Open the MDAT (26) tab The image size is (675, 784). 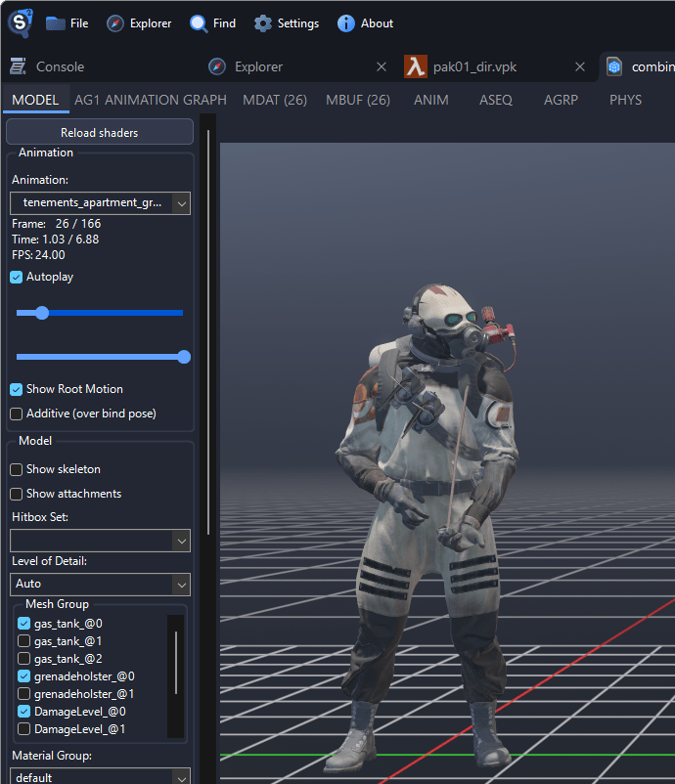point(275,100)
